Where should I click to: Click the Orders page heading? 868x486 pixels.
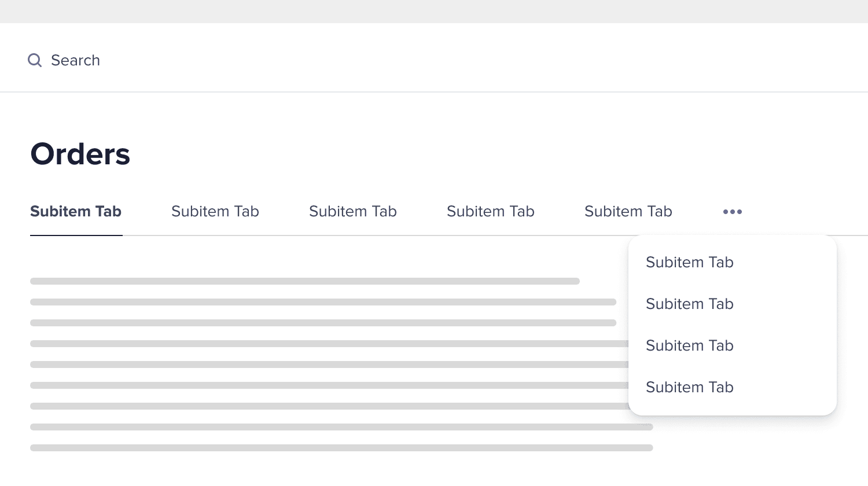(80, 154)
